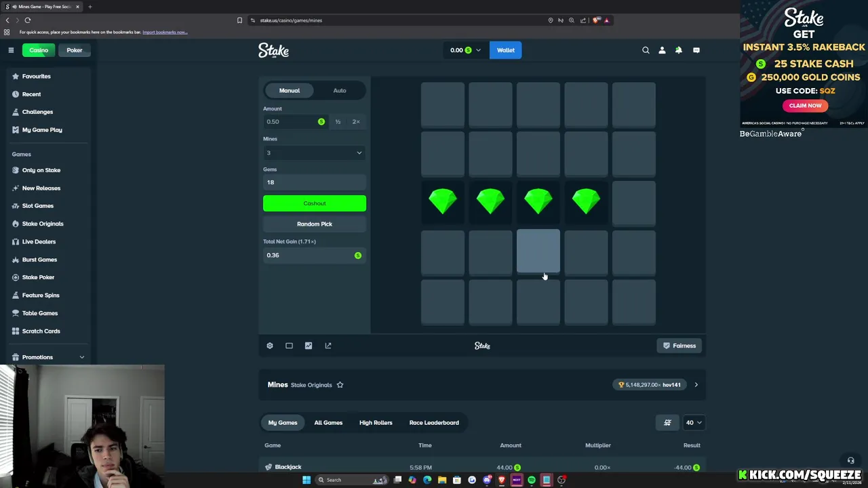This screenshot has height=488, width=868.
Task: Open the 40 rows-per-page dropdown
Action: 693,422
